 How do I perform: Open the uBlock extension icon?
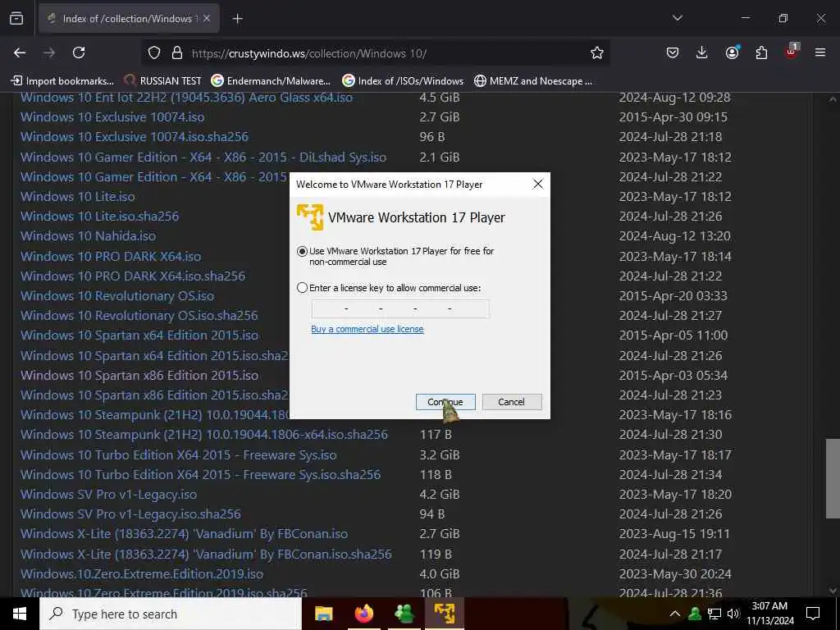pyautogui.click(x=792, y=52)
